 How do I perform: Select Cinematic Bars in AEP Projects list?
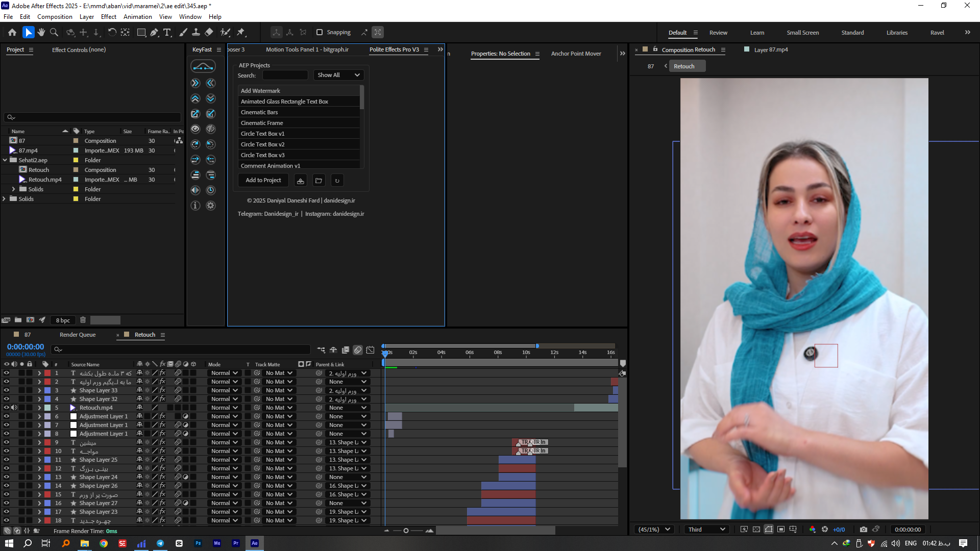[x=299, y=112]
